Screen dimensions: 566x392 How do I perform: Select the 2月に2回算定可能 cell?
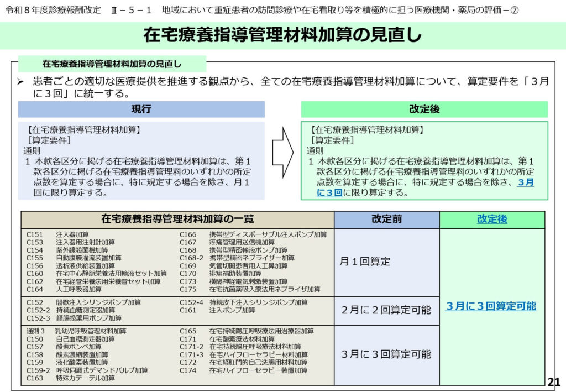(386, 310)
